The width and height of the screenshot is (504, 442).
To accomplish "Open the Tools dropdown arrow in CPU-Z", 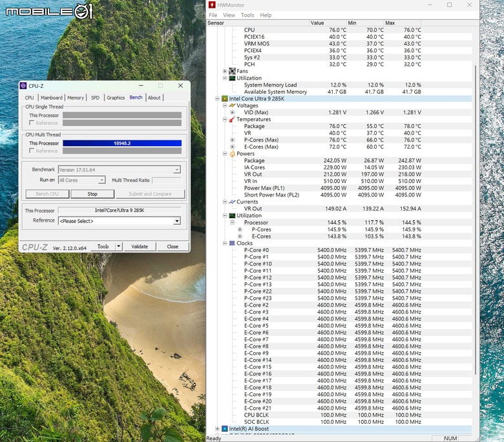I will [x=119, y=247].
